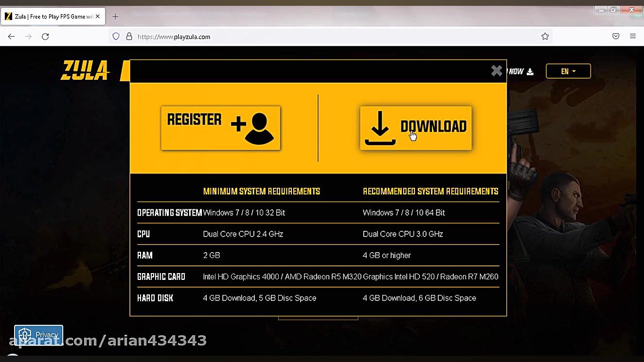The width and height of the screenshot is (644, 362).
Task: Go back to the previous page
Action: click(x=11, y=36)
